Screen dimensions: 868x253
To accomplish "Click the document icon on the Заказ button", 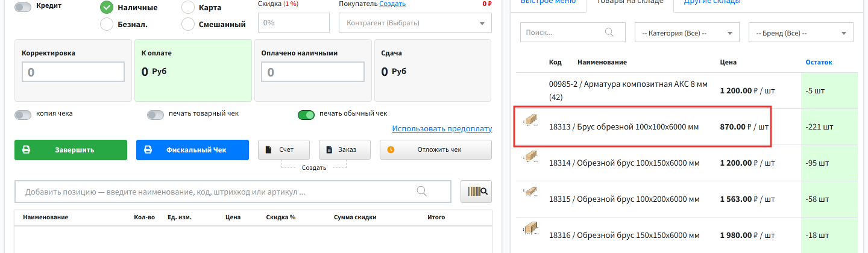I will [329, 150].
